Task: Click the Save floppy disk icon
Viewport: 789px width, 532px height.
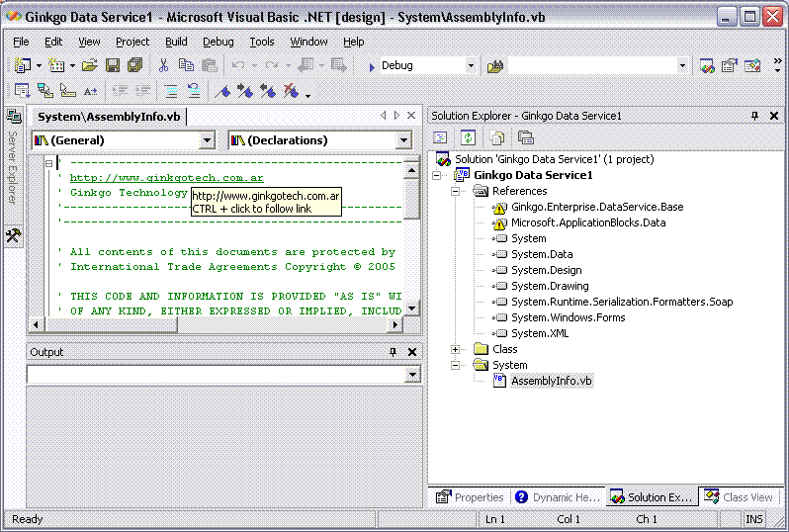Action: point(113,65)
